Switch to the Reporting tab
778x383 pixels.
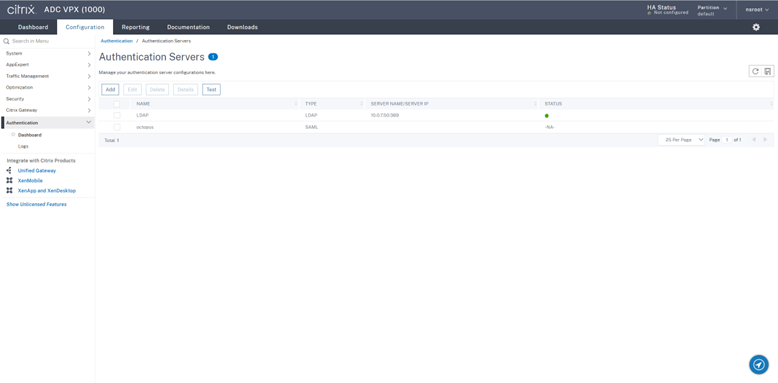click(135, 27)
